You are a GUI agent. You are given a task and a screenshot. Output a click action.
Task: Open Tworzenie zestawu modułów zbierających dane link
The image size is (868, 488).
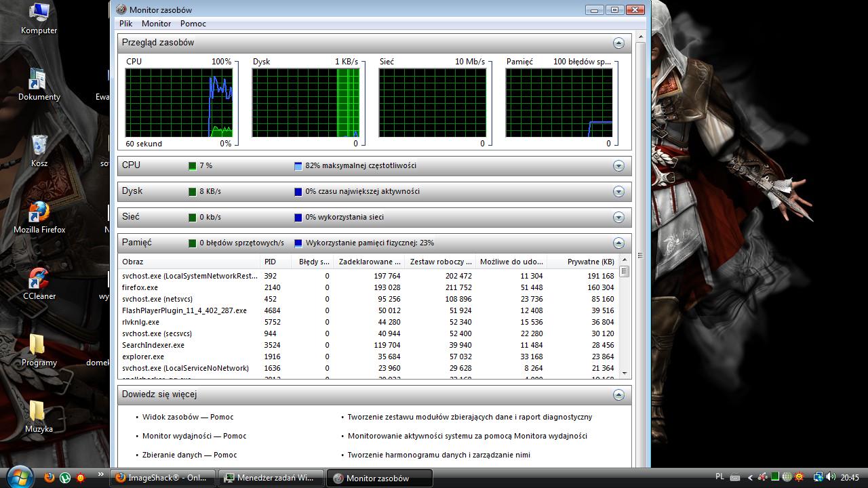click(x=470, y=417)
